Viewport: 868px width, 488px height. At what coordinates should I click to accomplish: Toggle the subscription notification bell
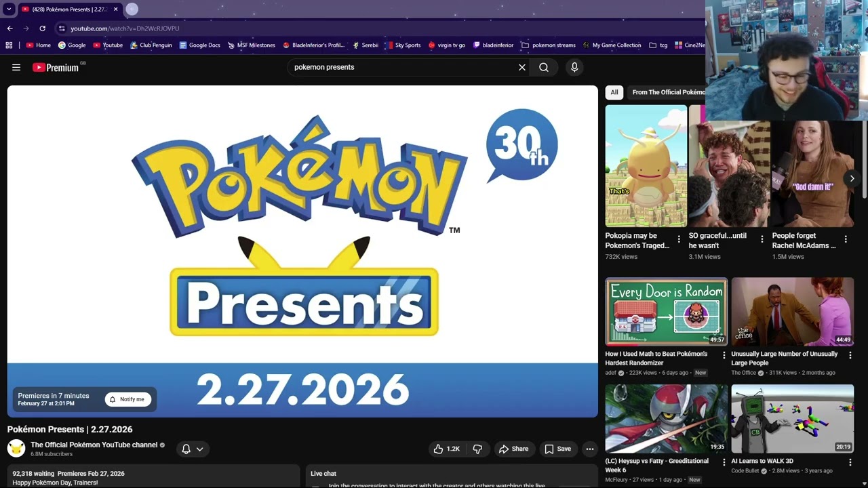[186, 449]
